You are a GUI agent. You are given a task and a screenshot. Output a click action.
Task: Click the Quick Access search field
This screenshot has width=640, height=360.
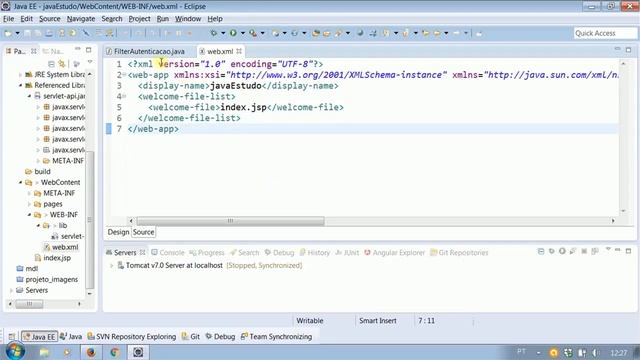click(605, 33)
